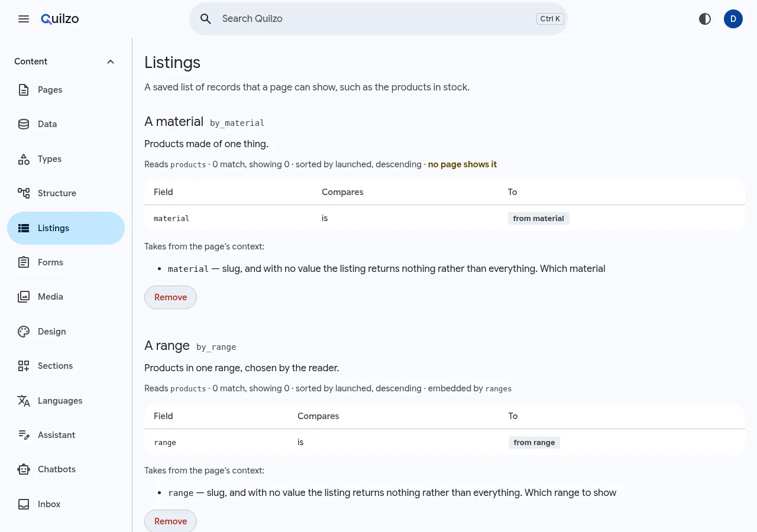This screenshot has width=757, height=532.
Task: Open Pages in the sidebar
Action: click(66, 90)
